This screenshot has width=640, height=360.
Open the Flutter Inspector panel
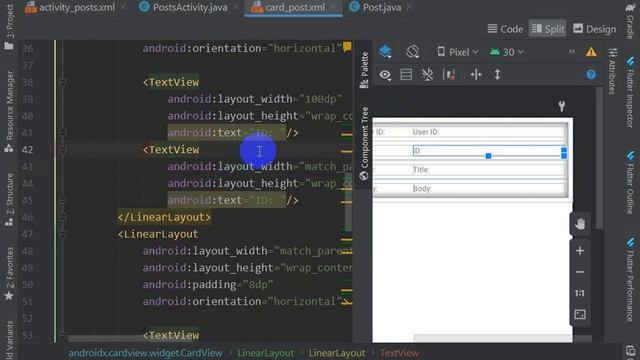[630, 92]
